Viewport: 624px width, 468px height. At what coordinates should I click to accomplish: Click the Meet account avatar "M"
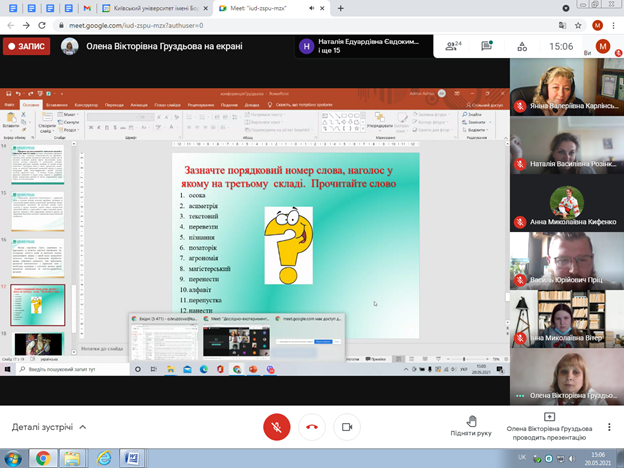(603, 46)
